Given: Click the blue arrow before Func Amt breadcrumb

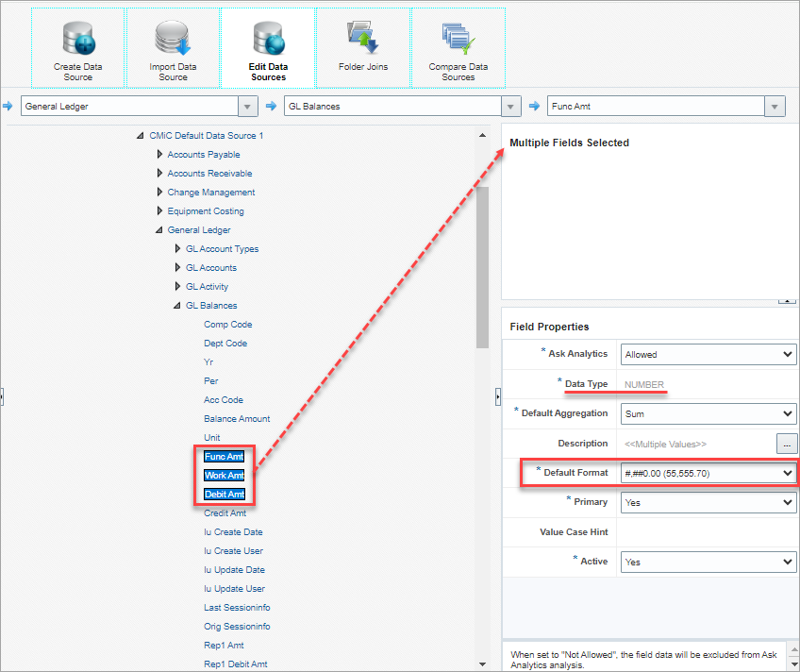Looking at the screenshot, I should 534,106.
